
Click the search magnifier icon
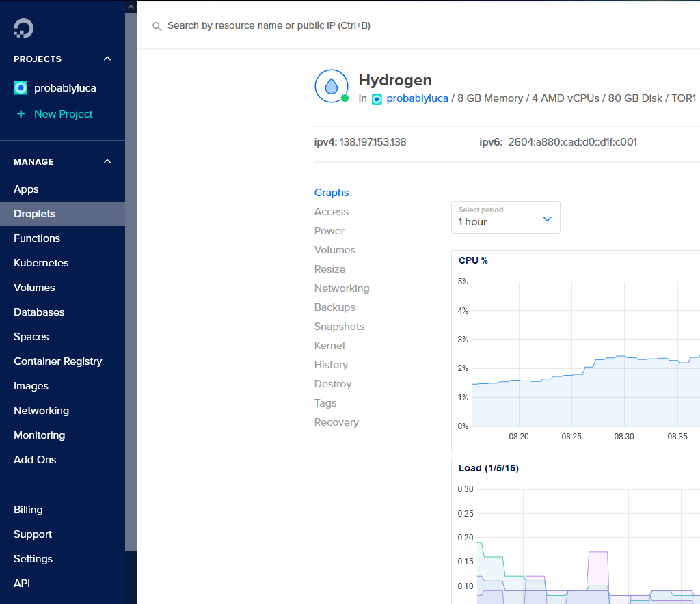coord(157,27)
